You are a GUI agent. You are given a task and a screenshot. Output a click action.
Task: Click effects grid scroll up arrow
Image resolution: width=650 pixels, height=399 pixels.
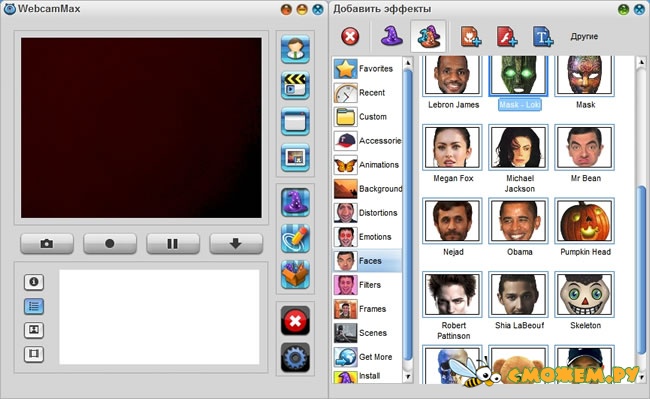[x=641, y=63]
